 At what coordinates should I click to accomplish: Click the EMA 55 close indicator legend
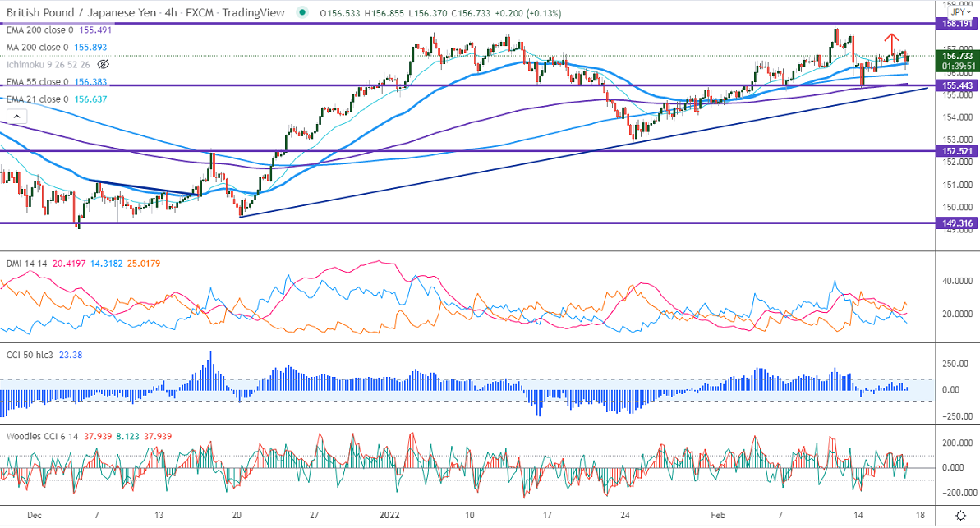39,82
